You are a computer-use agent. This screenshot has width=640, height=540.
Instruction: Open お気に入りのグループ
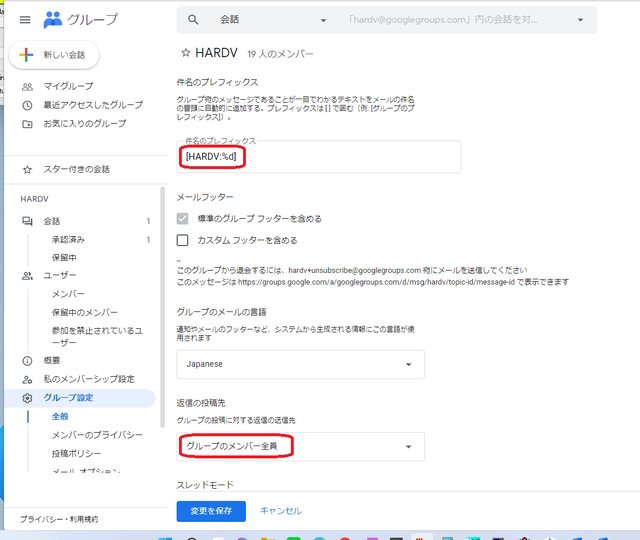tap(85, 124)
